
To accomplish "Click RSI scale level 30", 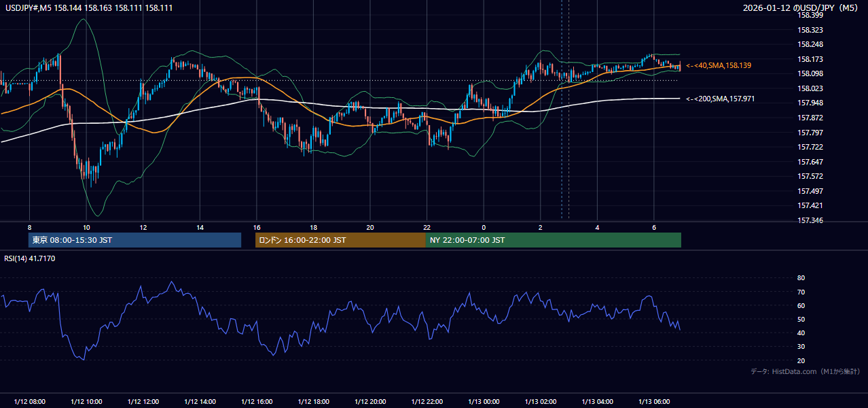I will 801,347.
